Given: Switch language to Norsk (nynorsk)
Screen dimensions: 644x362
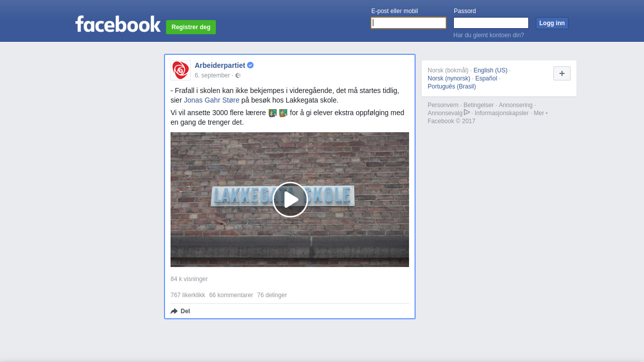Looking at the screenshot, I should tap(449, 78).
